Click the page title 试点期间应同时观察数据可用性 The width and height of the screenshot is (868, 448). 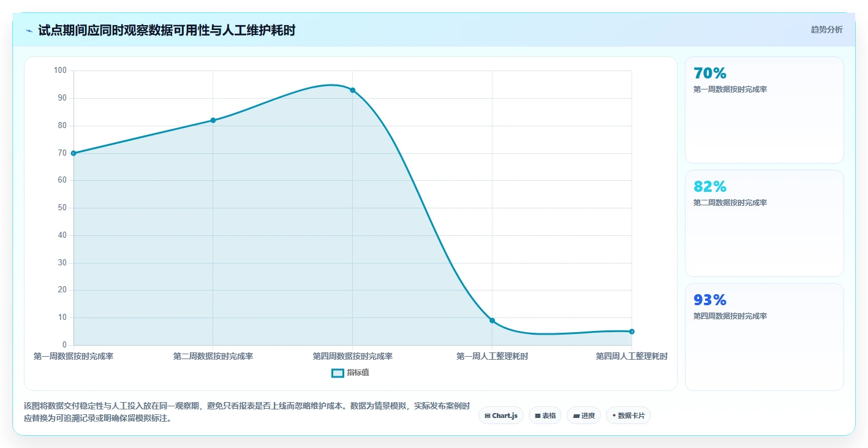click(x=167, y=30)
